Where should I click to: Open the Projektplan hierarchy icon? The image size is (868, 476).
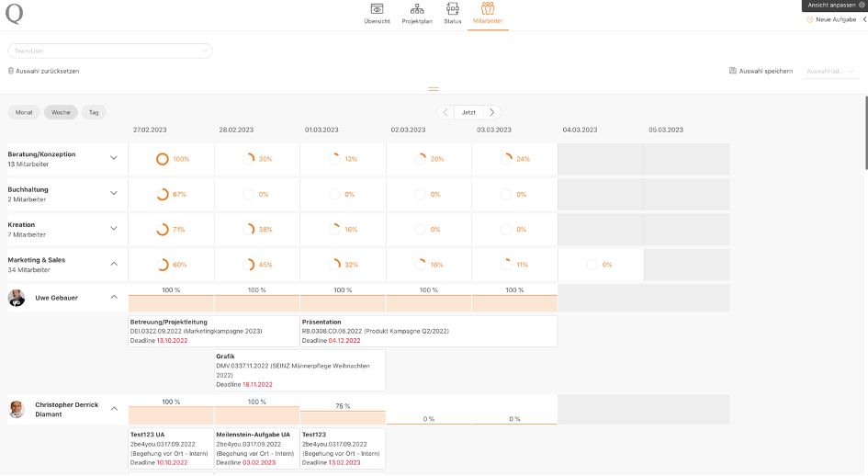pyautogui.click(x=416, y=9)
